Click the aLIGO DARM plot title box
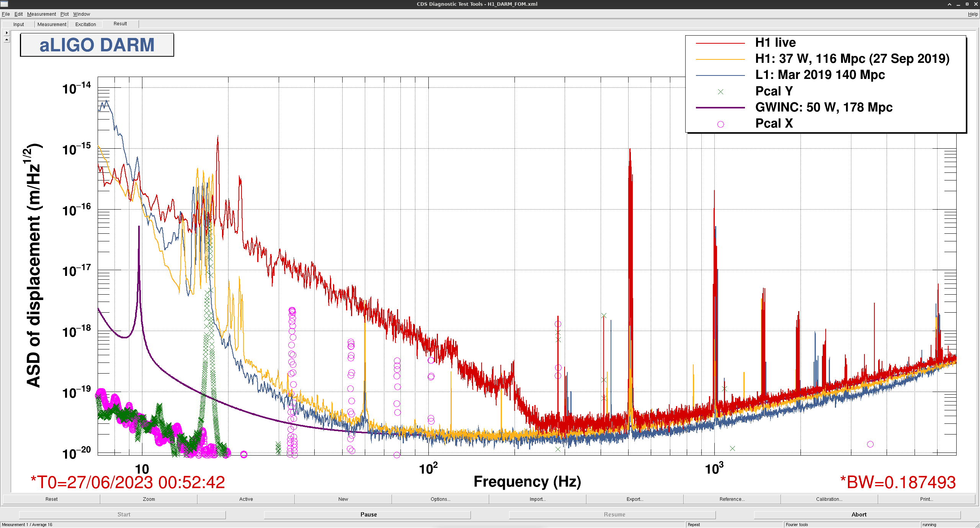The image size is (980, 528). pos(97,45)
